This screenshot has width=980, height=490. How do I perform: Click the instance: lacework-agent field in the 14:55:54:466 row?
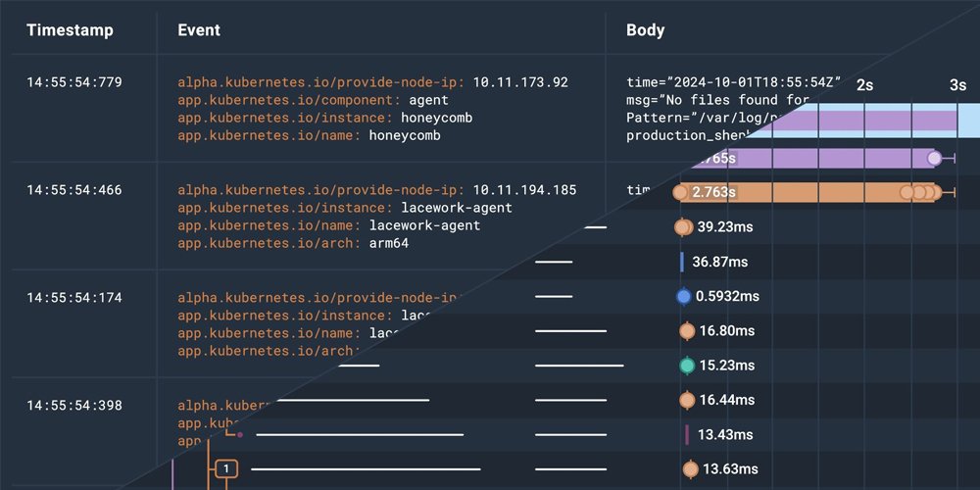pos(345,208)
